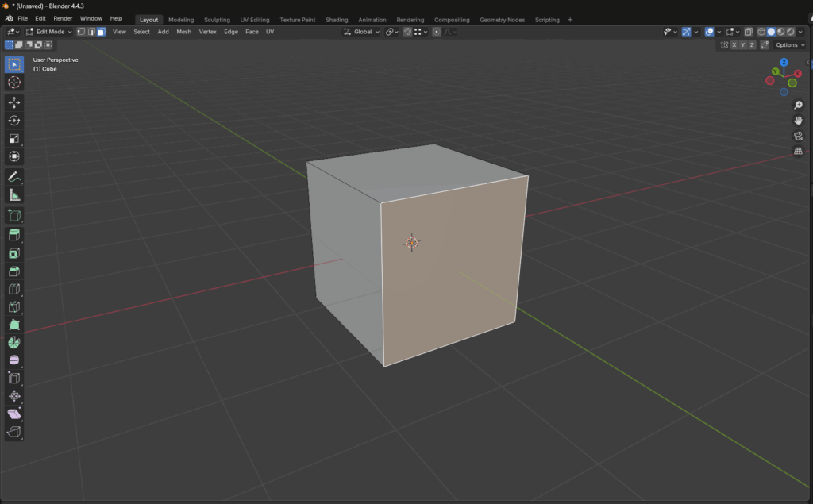
Task: Toggle snapping magnet on
Action: (x=407, y=32)
